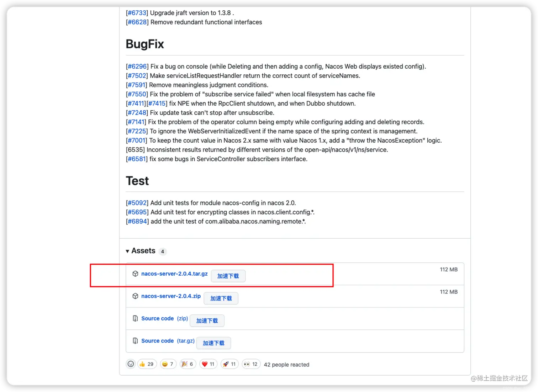Click the '112 MB' size of nacos-server-2.0.4.zip

(449, 292)
